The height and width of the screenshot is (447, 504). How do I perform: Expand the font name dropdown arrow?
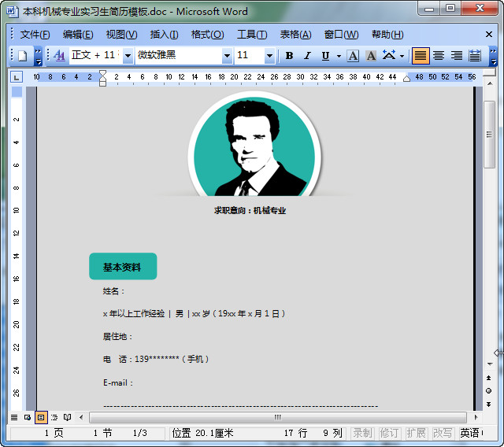pos(227,56)
